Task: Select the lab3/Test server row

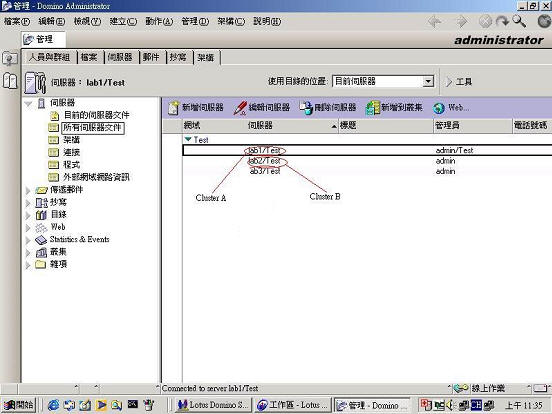Action: [367, 171]
